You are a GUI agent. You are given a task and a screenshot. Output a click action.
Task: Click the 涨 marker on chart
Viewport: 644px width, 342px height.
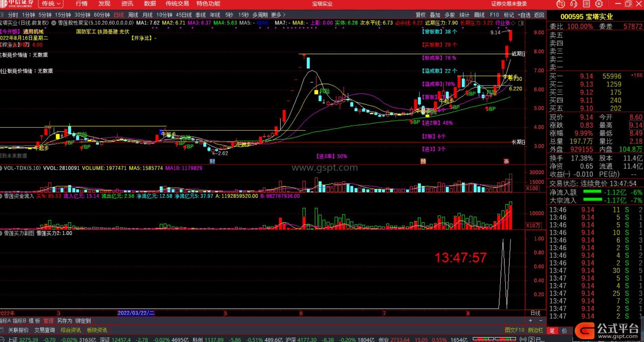506,161
